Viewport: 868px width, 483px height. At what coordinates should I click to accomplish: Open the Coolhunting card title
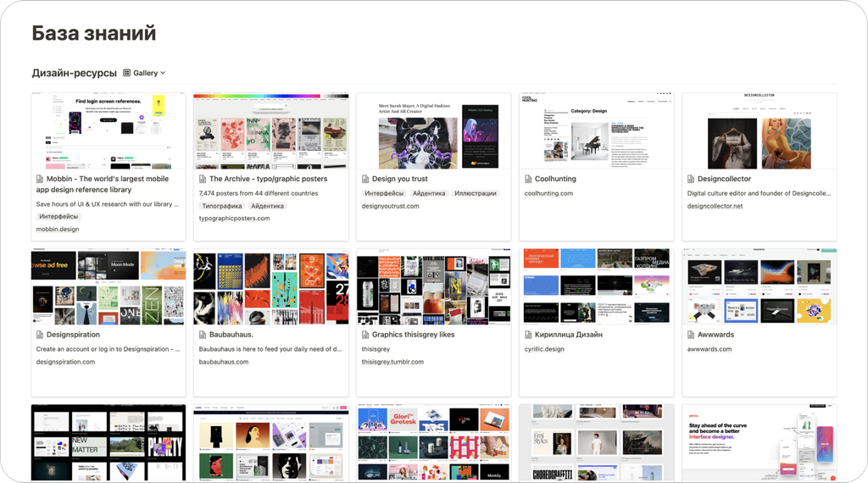pyautogui.click(x=555, y=179)
